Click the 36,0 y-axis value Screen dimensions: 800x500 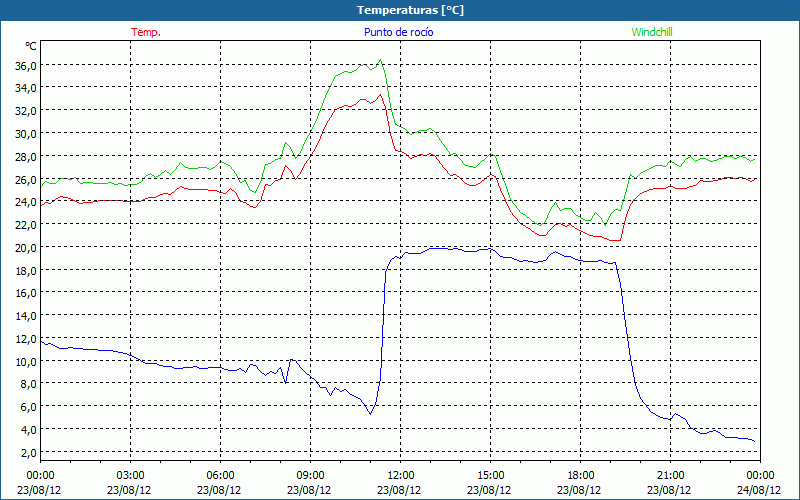27,65
